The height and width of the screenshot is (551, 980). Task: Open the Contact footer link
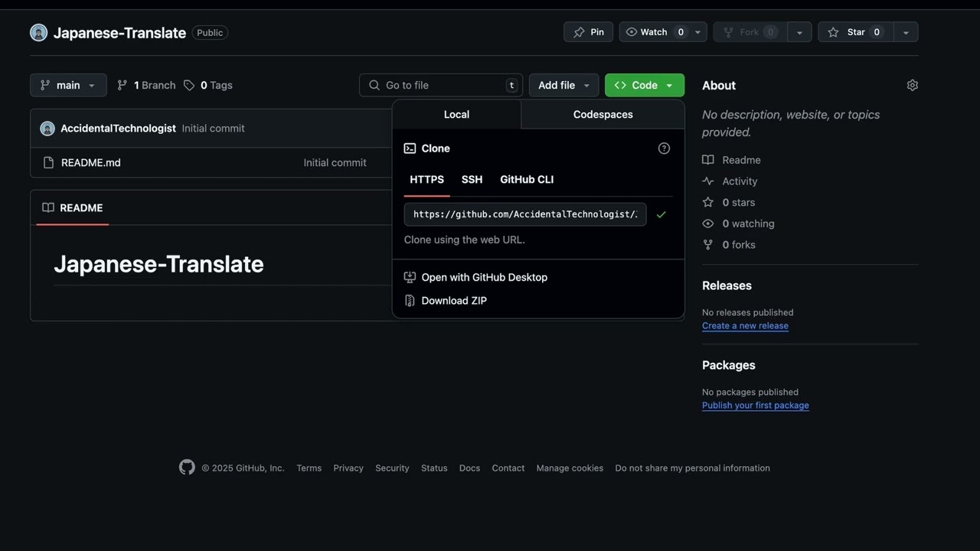point(508,468)
